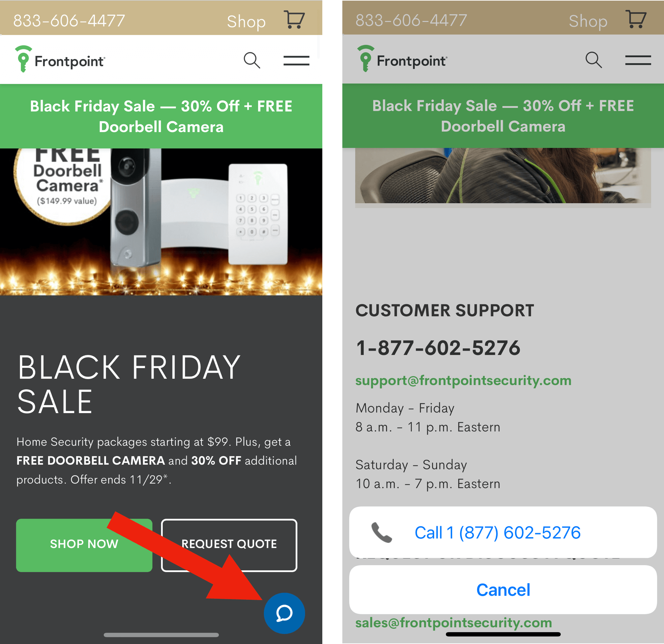
Task: Tap the 833-606-4477 number in left header
Action: point(69,21)
